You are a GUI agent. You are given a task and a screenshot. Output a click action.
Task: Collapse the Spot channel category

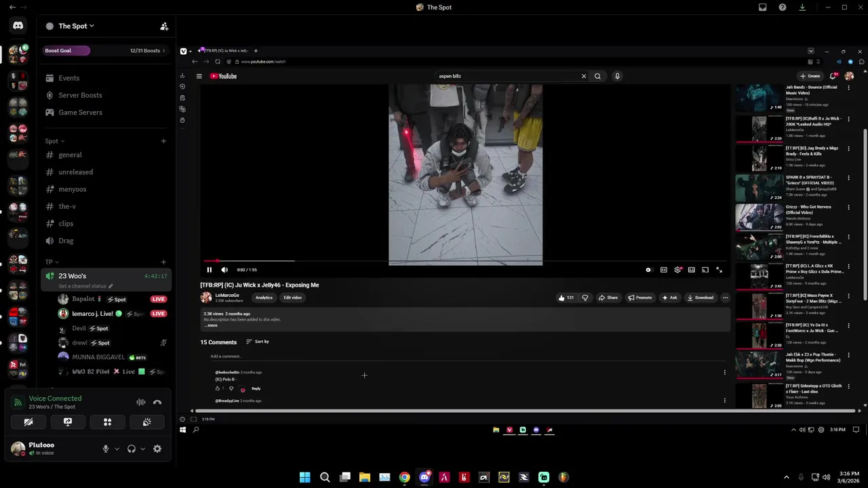coord(54,141)
